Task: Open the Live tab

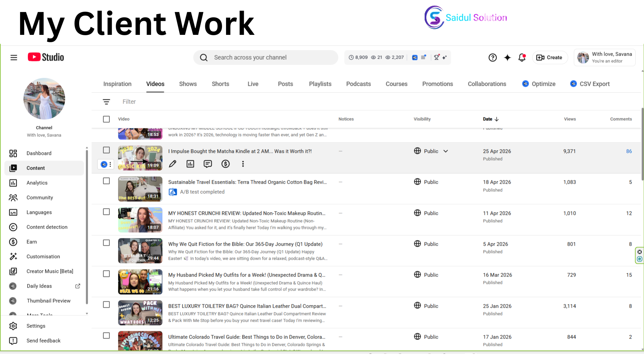Action: 253,84
